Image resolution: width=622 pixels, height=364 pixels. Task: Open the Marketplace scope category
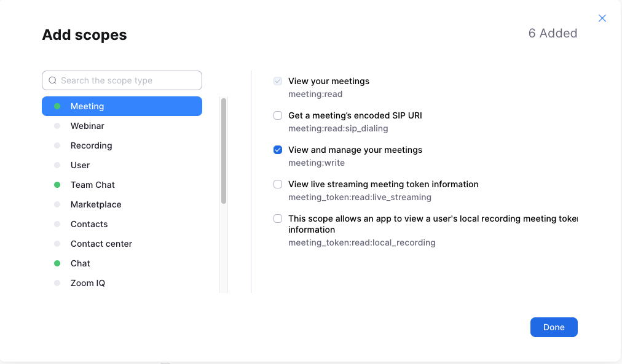[96, 204]
